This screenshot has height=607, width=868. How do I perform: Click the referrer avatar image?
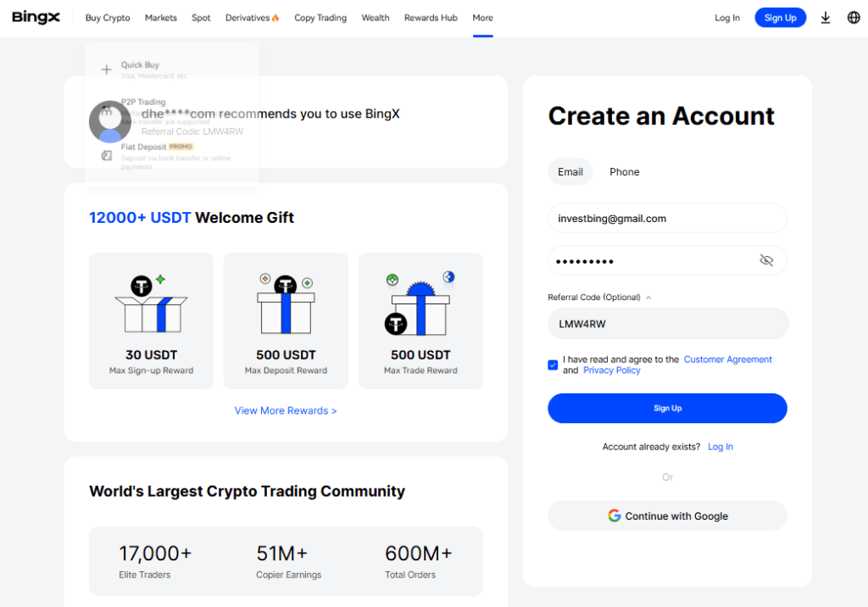point(110,121)
